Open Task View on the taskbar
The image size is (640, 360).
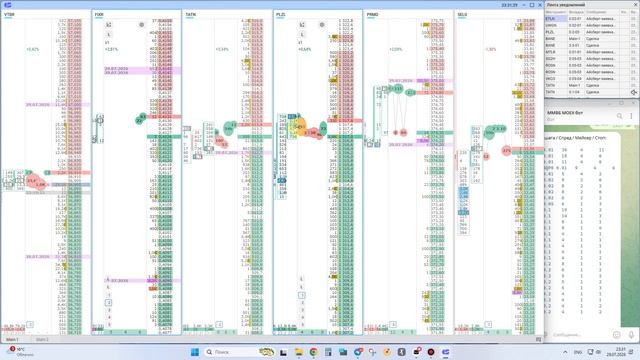point(283,352)
